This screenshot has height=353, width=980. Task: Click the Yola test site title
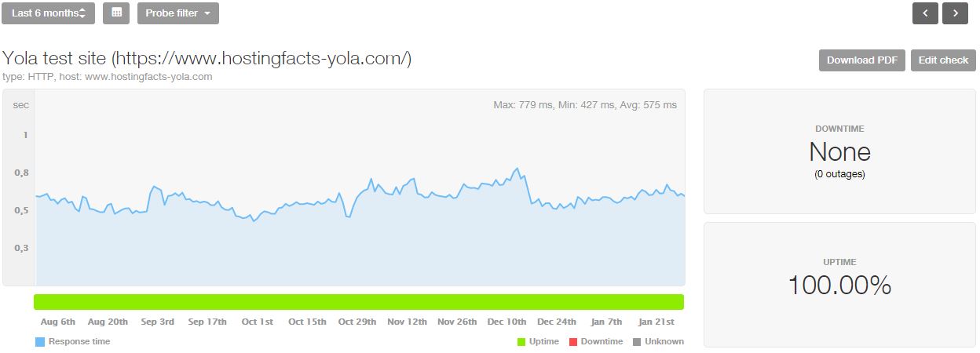coord(207,59)
